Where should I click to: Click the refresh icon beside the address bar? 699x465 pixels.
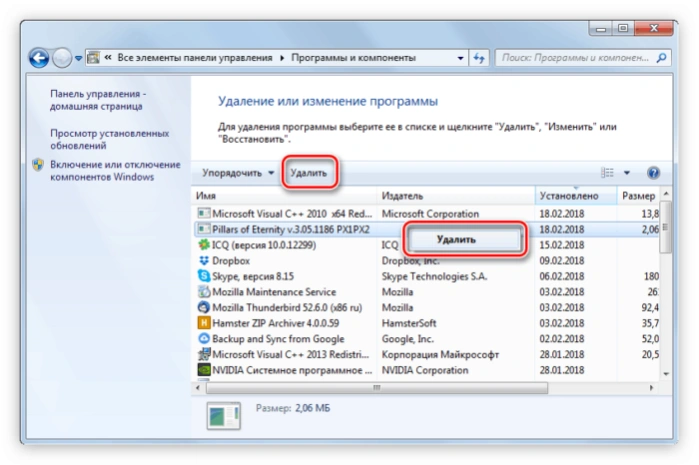click(x=479, y=58)
